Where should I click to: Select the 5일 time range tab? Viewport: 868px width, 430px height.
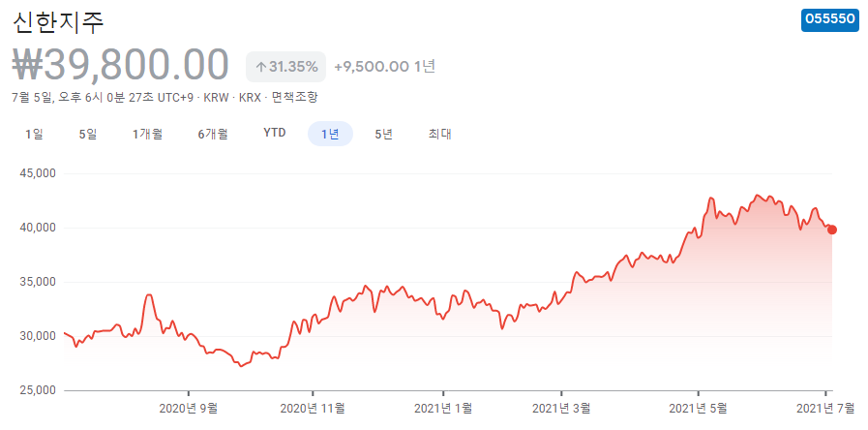(87, 134)
